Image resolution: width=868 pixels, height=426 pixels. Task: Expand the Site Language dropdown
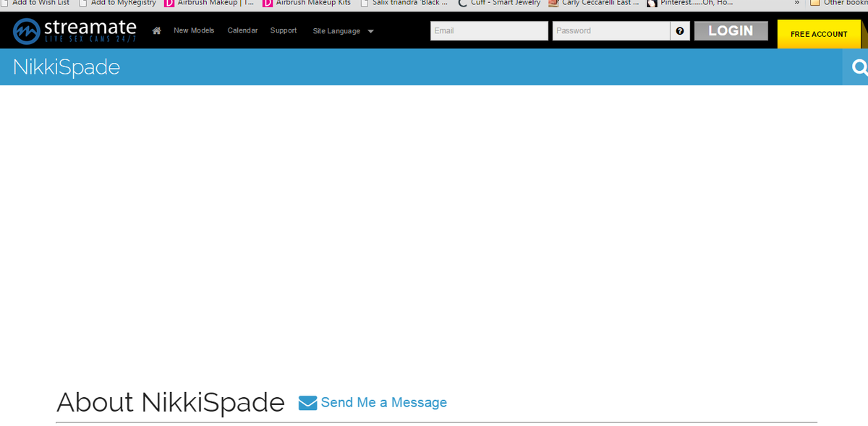[344, 31]
